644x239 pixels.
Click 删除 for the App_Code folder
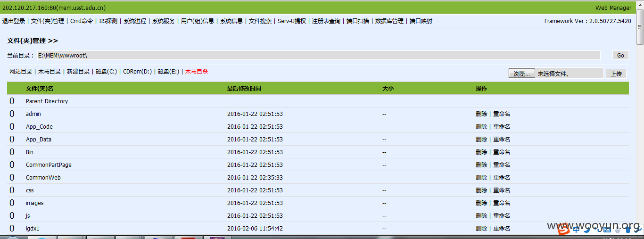pos(481,127)
